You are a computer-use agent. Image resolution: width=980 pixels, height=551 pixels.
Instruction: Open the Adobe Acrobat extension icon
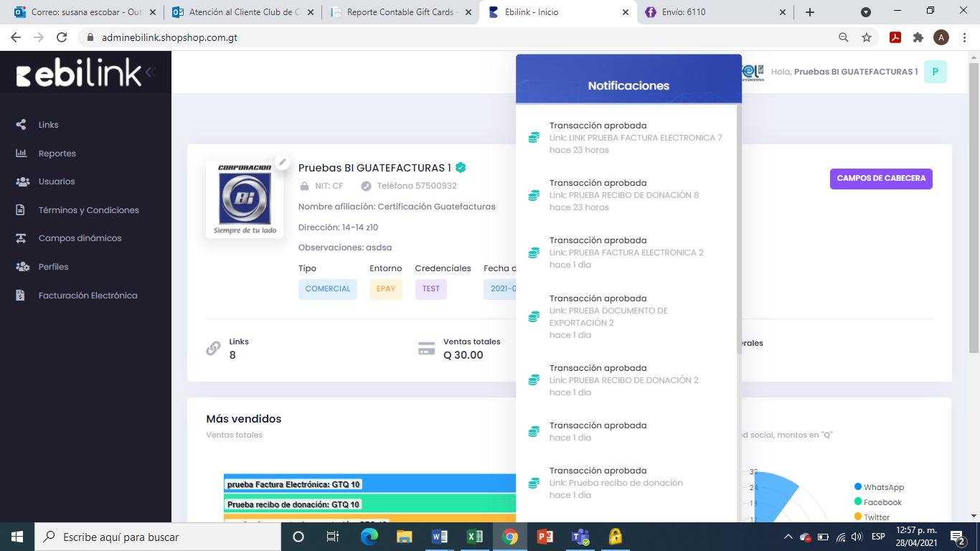(x=895, y=37)
